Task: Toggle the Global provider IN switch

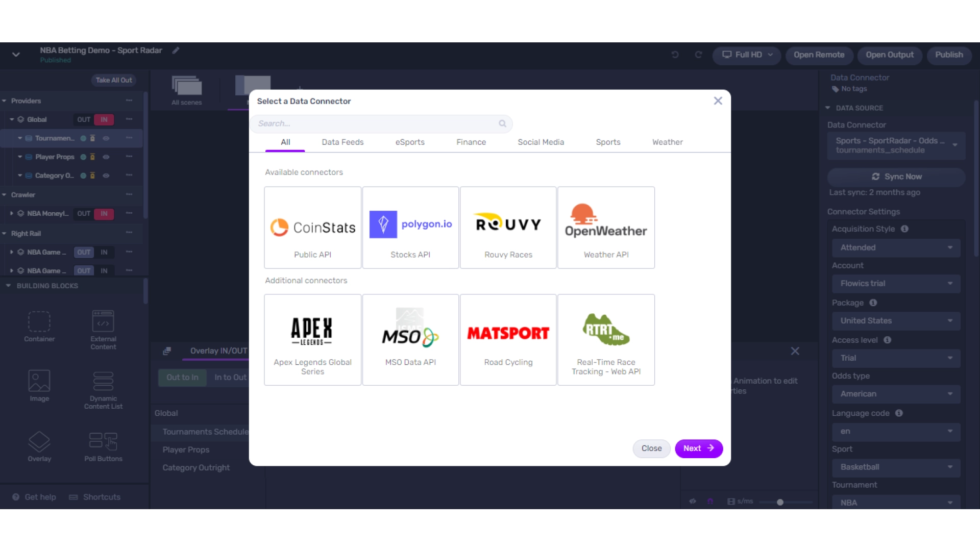Action: 104,120
